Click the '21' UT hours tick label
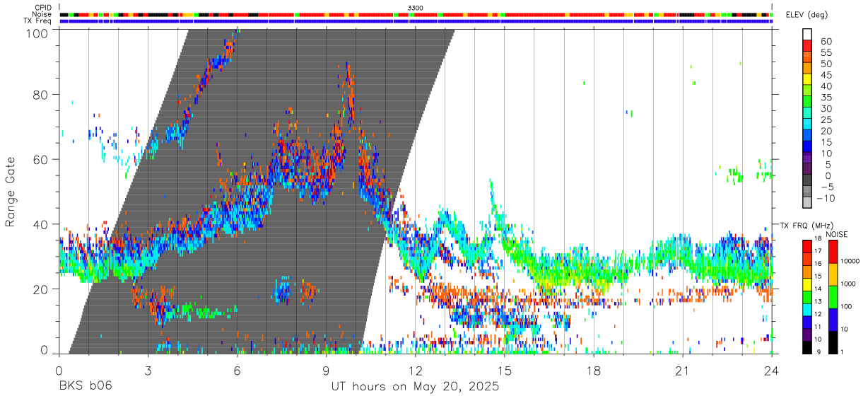This screenshot has height=401, width=868. tap(683, 371)
